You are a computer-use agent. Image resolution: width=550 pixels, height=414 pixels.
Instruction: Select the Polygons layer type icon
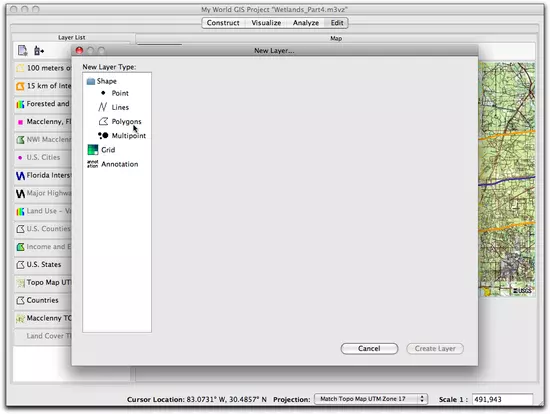pos(103,121)
